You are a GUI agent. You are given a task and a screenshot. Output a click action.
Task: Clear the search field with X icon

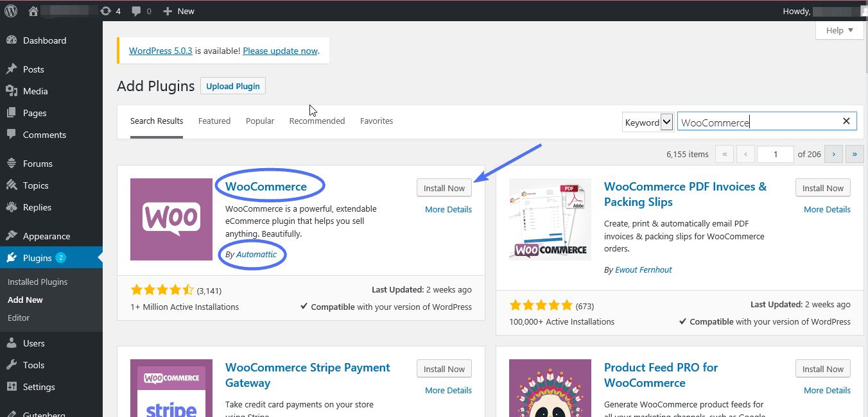point(846,121)
